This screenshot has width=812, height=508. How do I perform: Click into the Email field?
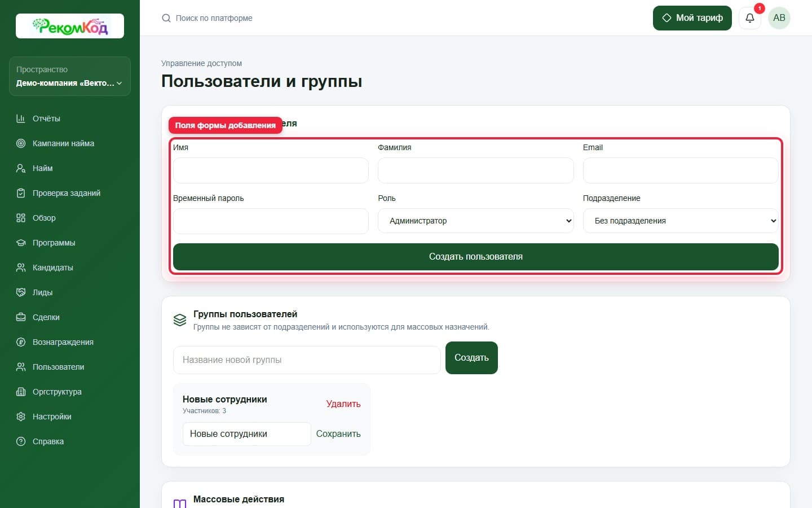[681, 170]
